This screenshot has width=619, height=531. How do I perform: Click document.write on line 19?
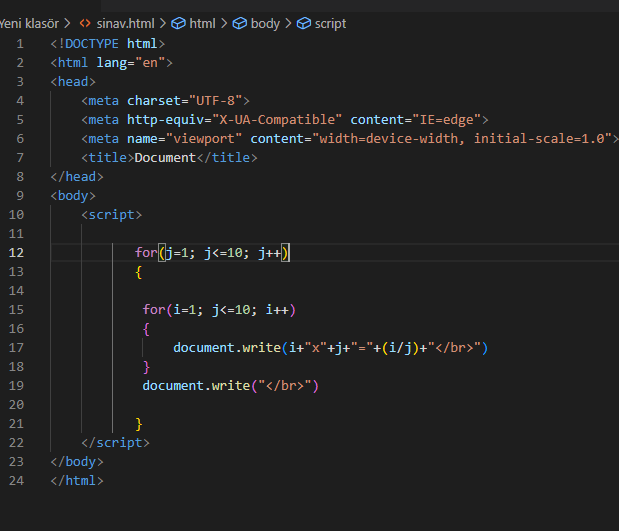pos(196,386)
